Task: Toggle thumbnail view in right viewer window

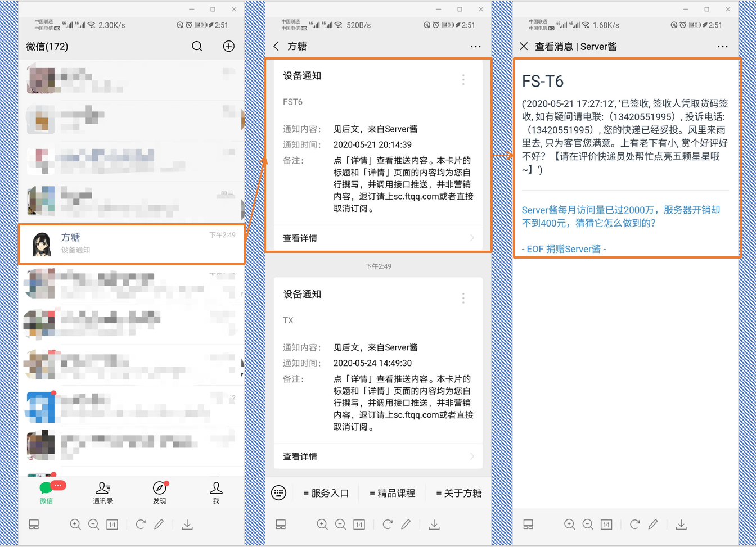Action: tap(528, 524)
